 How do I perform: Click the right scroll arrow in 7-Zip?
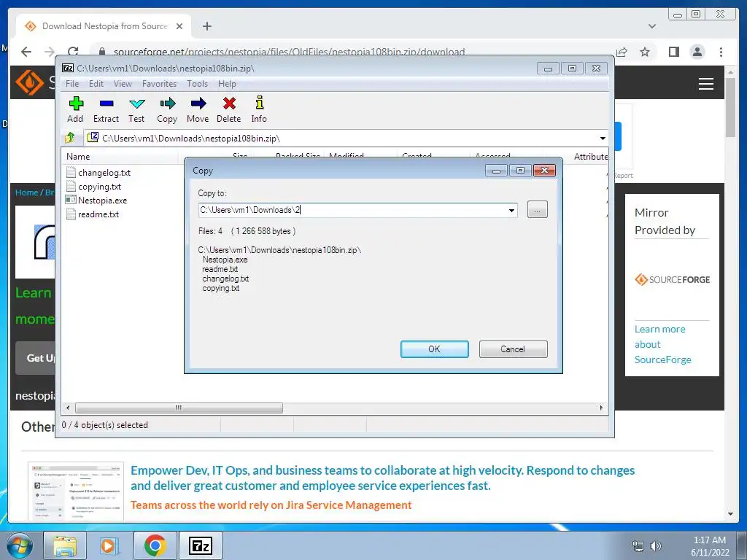[601, 408]
